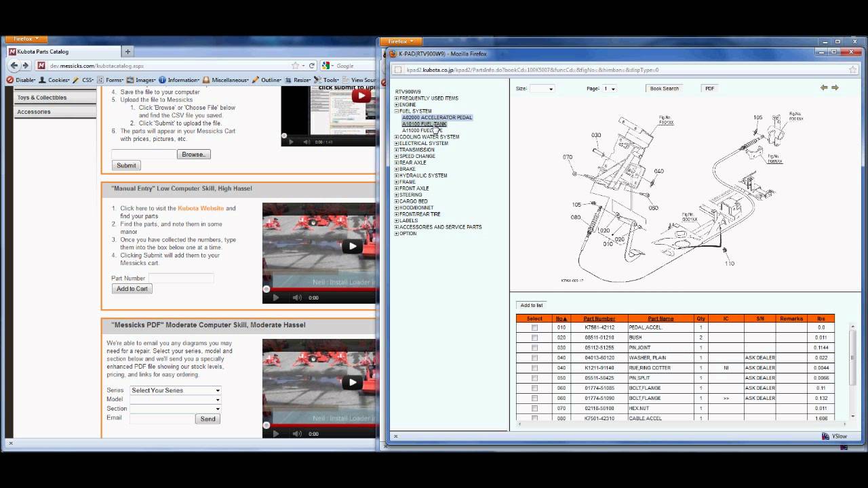Select the Kubota Parts Catalog tab
The image size is (868, 488).
pos(63,52)
